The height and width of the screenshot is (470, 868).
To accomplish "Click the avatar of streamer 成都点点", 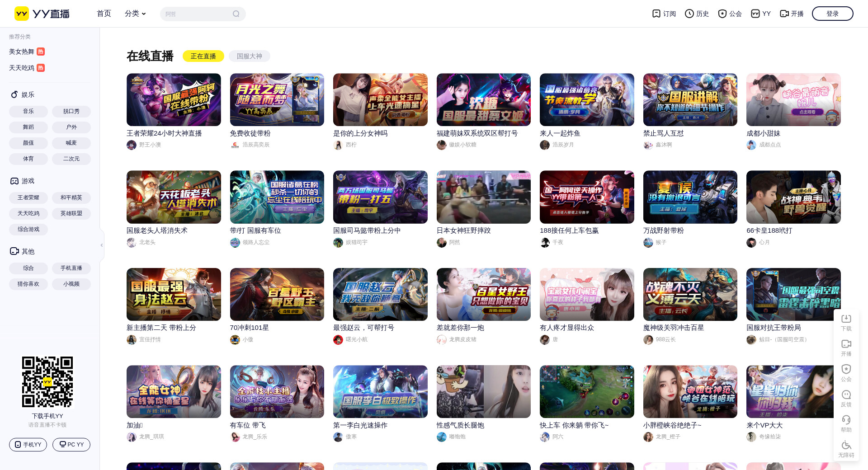I will pos(751,145).
